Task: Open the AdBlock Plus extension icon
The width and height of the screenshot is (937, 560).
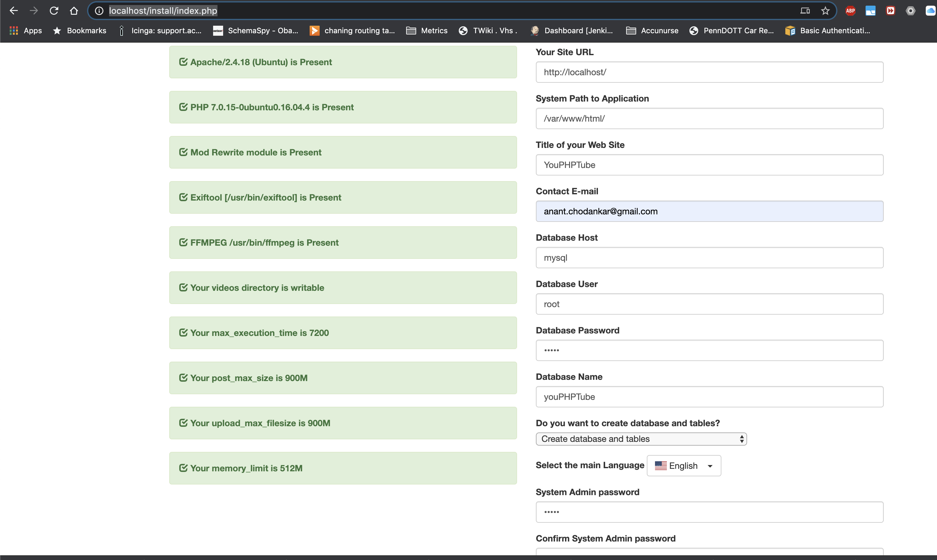Action: (x=850, y=11)
